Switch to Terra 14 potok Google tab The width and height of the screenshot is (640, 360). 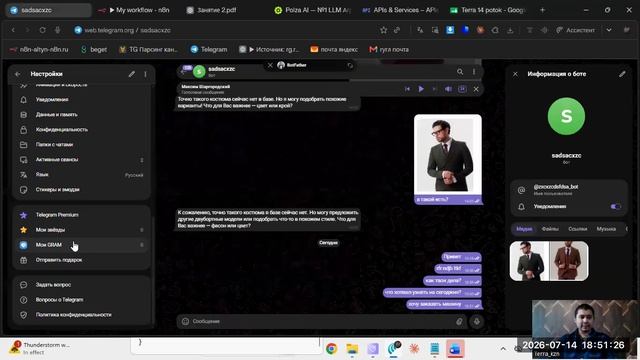[x=489, y=10]
